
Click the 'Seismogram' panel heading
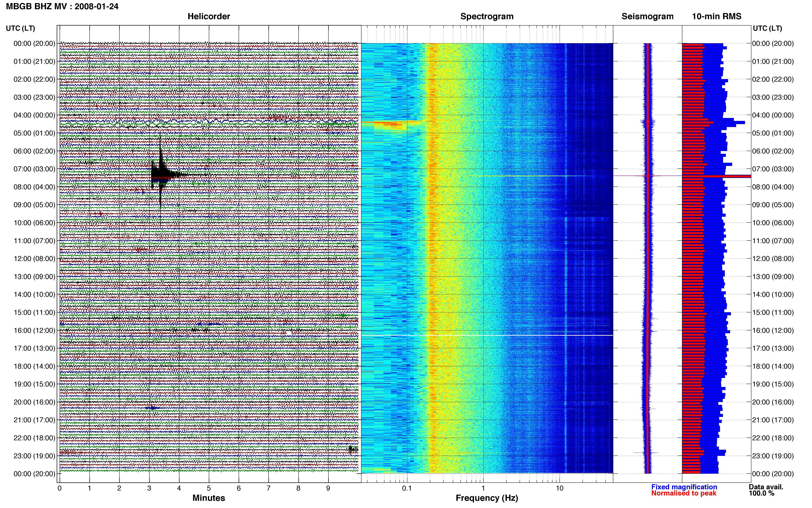(x=648, y=16)
